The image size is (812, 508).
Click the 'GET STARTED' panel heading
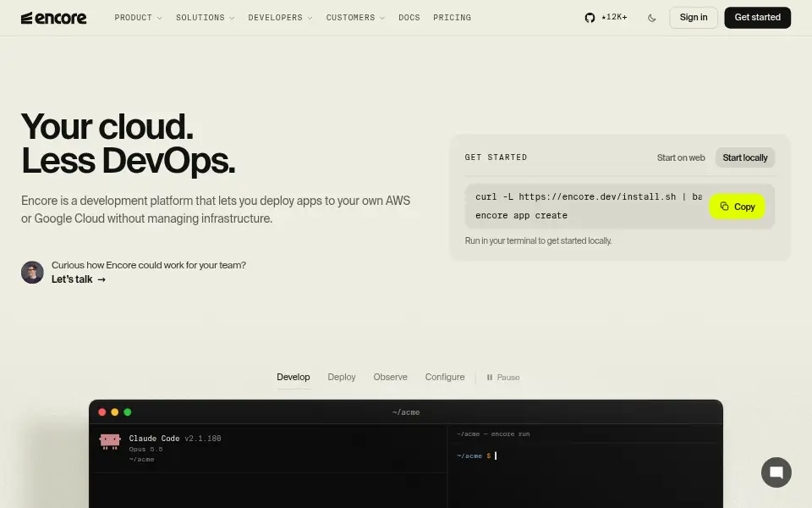(x=496, y=157)
